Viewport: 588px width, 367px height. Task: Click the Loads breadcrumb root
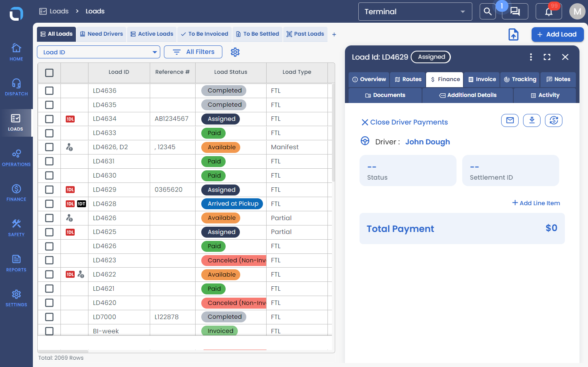pyautogui.click(x=54, y=11)
